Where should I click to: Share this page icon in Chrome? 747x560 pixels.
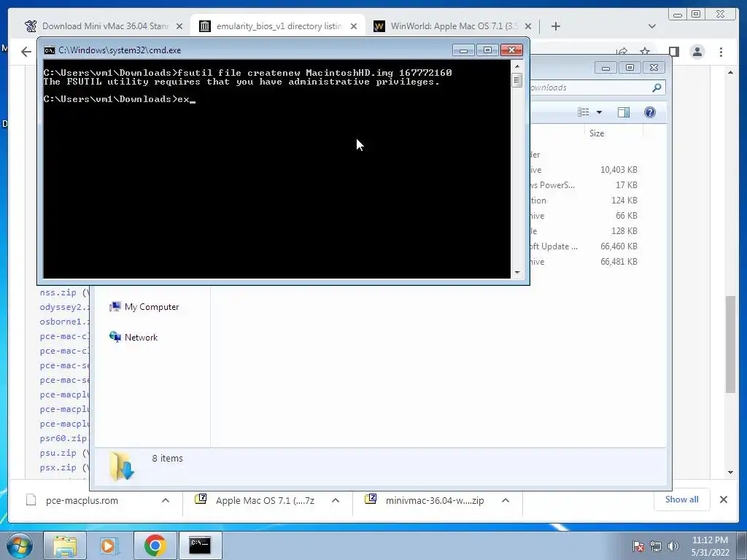[x=622, y=52]
